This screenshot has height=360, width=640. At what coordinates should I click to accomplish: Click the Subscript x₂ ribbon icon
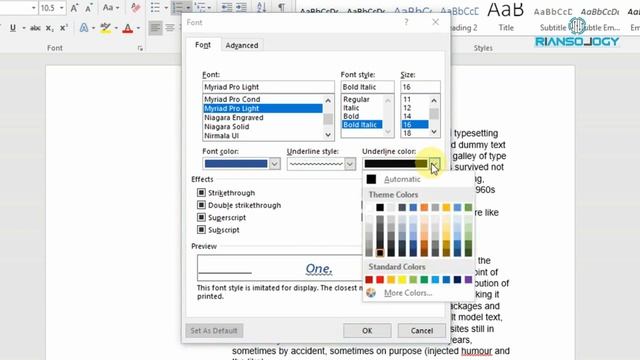49,28
